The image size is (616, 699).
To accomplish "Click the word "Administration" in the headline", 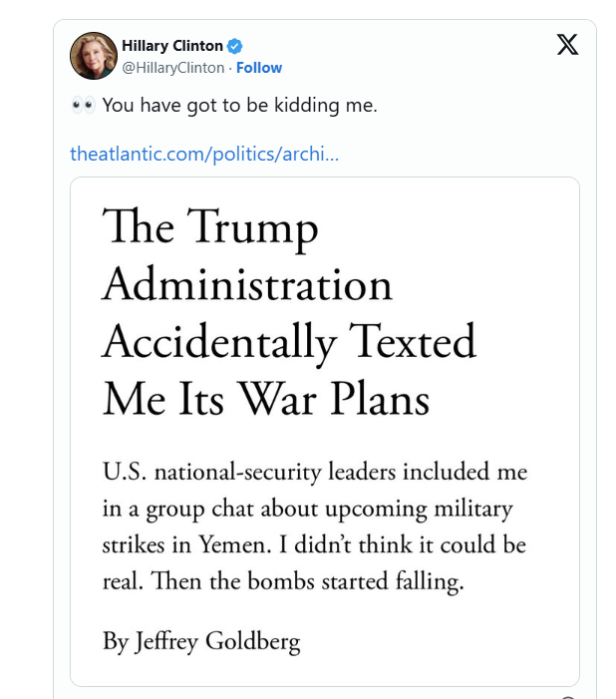I will tap(247, 285).
